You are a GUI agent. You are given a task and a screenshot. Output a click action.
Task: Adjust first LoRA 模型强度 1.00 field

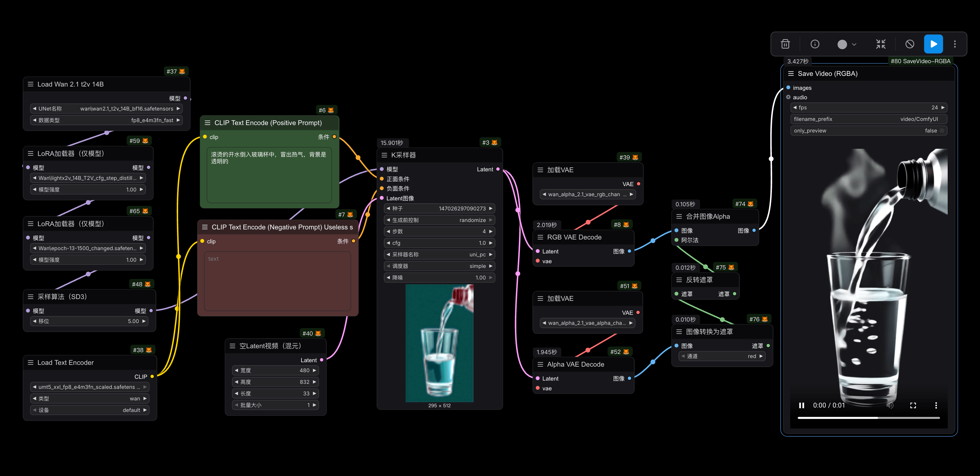click(x=88, y=190)
